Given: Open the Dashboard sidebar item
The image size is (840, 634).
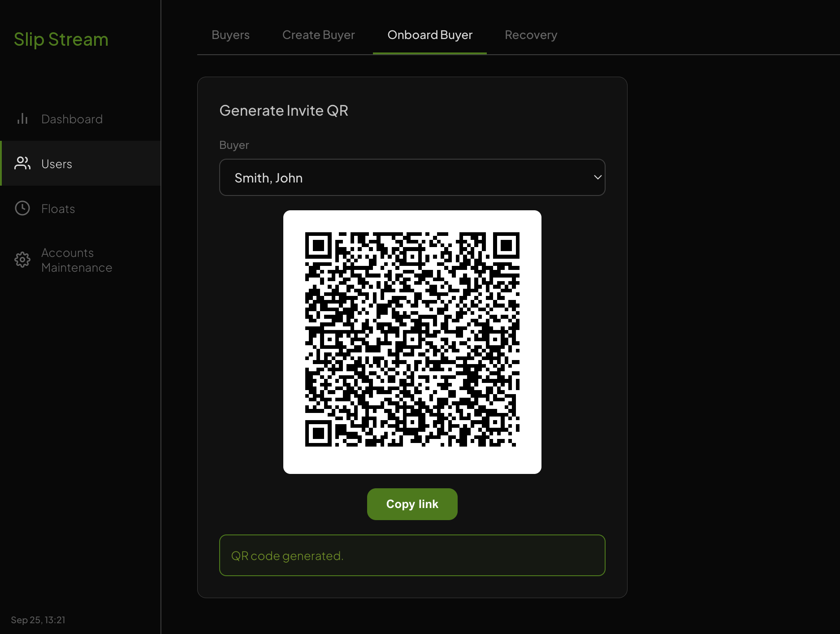Looking at the screenshot, I should (x=81, y=119).
